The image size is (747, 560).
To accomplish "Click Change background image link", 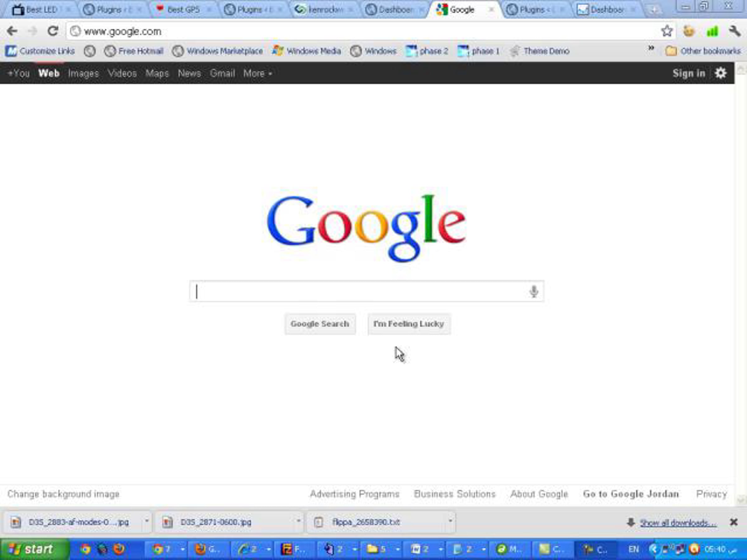I will pyautogui.click(x=63, y=494).
